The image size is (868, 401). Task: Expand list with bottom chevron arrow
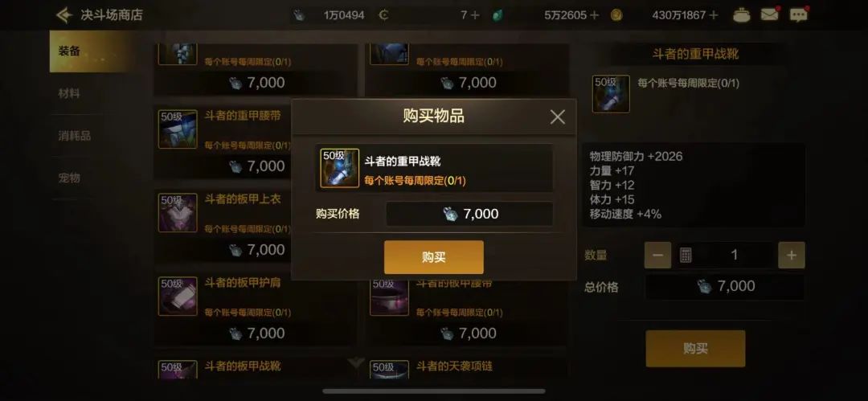pyautogui.click(x=356, y=363)
